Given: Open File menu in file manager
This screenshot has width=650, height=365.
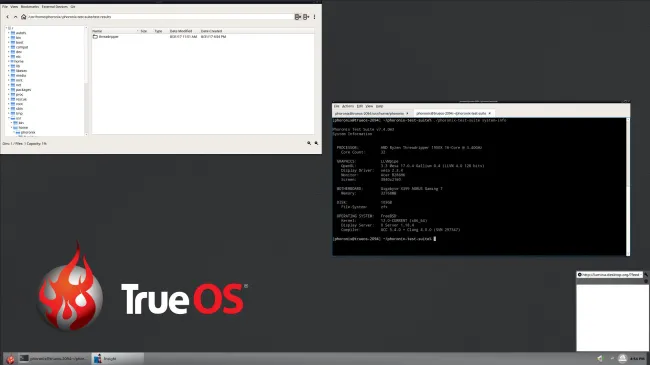Looking at the screenshot, I should 5,7.
